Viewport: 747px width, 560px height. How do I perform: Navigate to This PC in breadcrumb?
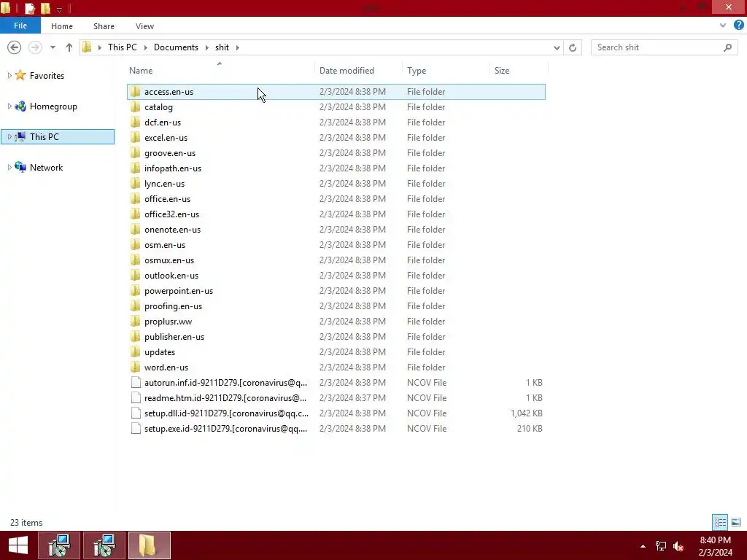click(x=122, y=47)
